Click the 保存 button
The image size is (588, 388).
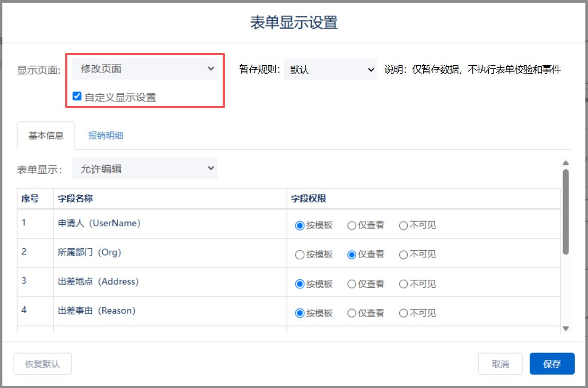551,364
